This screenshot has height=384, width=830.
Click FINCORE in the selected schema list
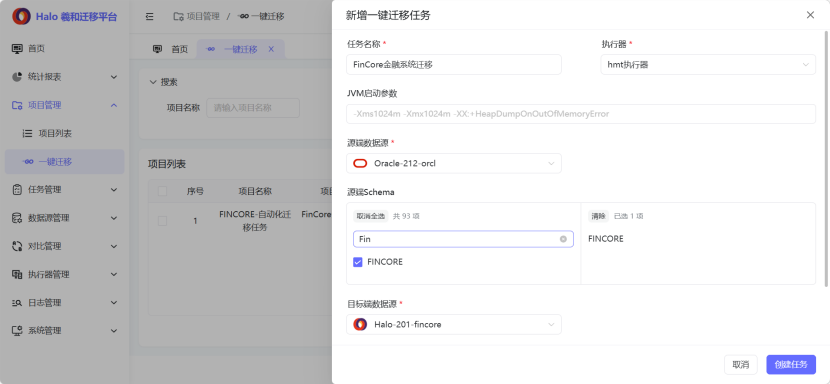[606, 239]
